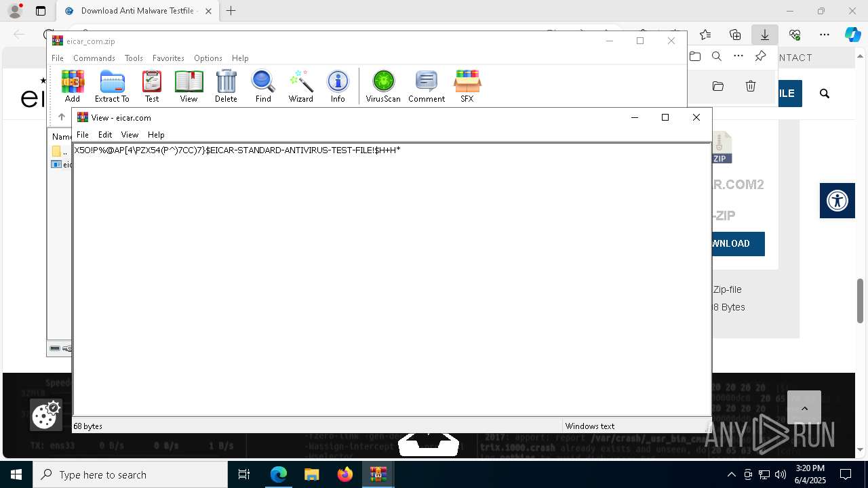Open Edge settings and more menu

pyautogui.click(x=825, y=35)
